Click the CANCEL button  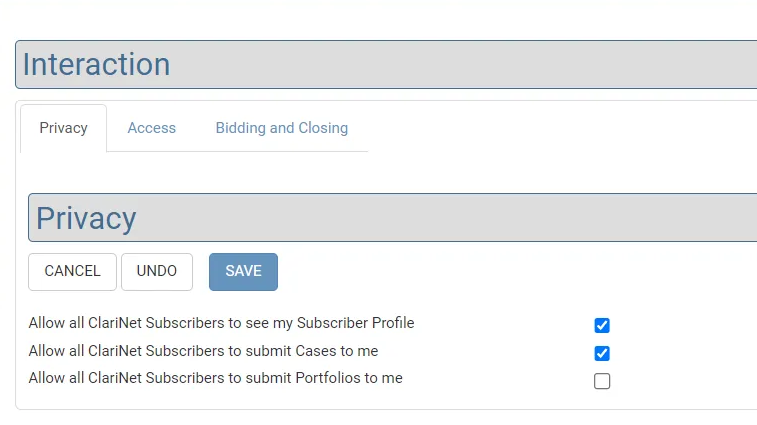[x=72, y=271]
